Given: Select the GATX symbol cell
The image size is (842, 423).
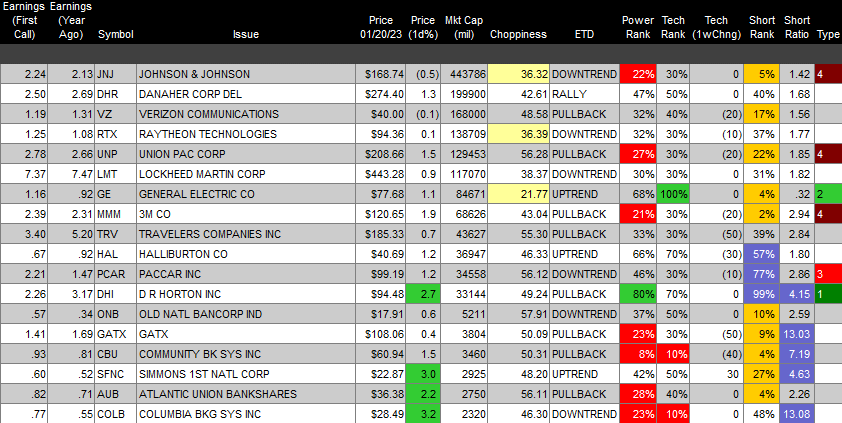Looking at the screenshot, I should pos(115,334).
